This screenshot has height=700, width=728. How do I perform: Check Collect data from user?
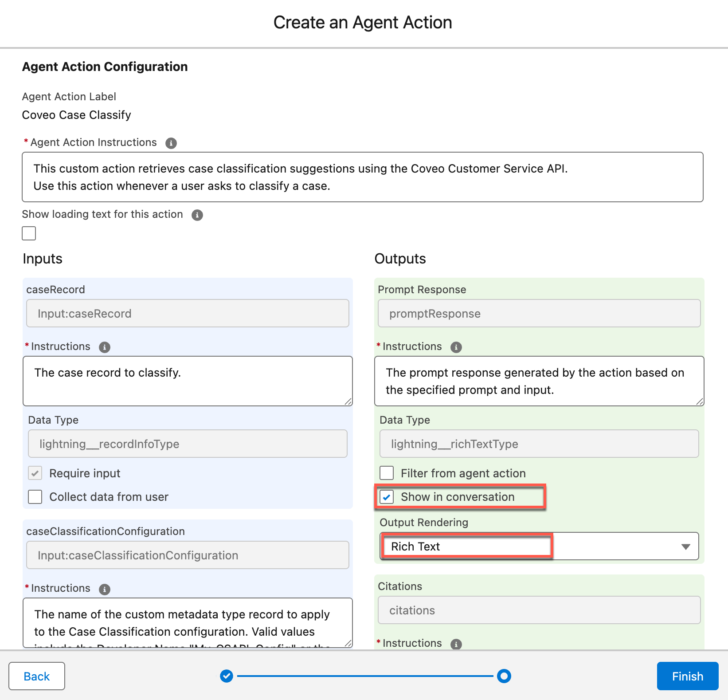pyautogui.click(x=35, y=497)
